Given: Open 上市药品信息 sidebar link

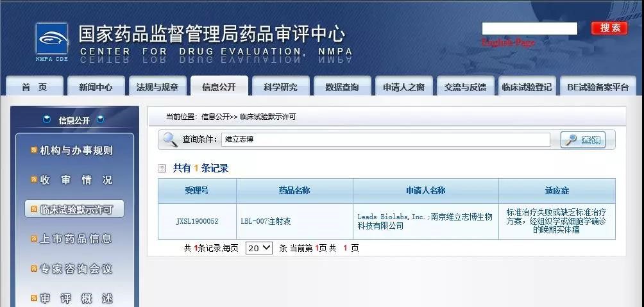Looking at the screenshot, I should pos(76,239).
